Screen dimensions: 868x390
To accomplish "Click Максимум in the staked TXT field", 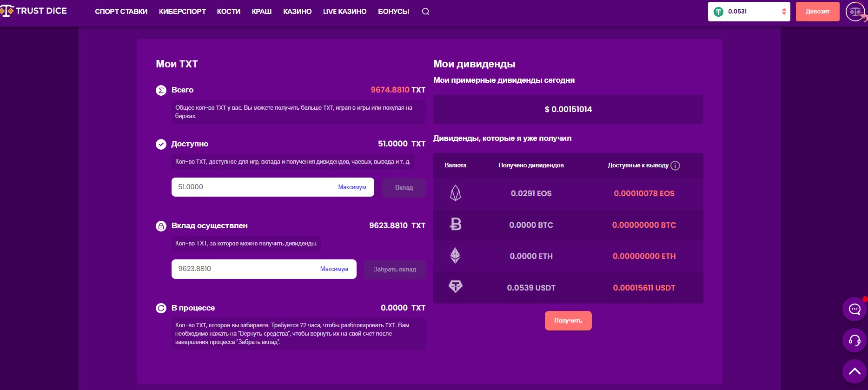I will coord(334,269).
